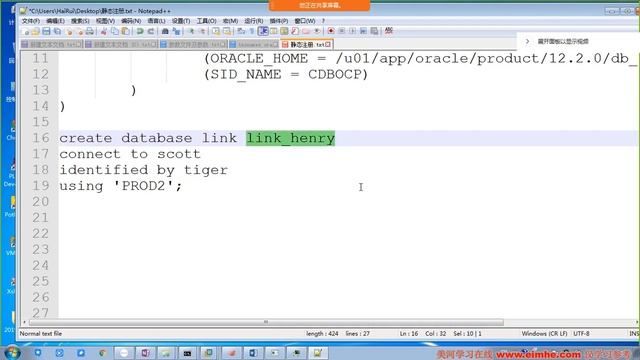
Task: Open the 语言(L) menu
Action: (x=156, y=21)
